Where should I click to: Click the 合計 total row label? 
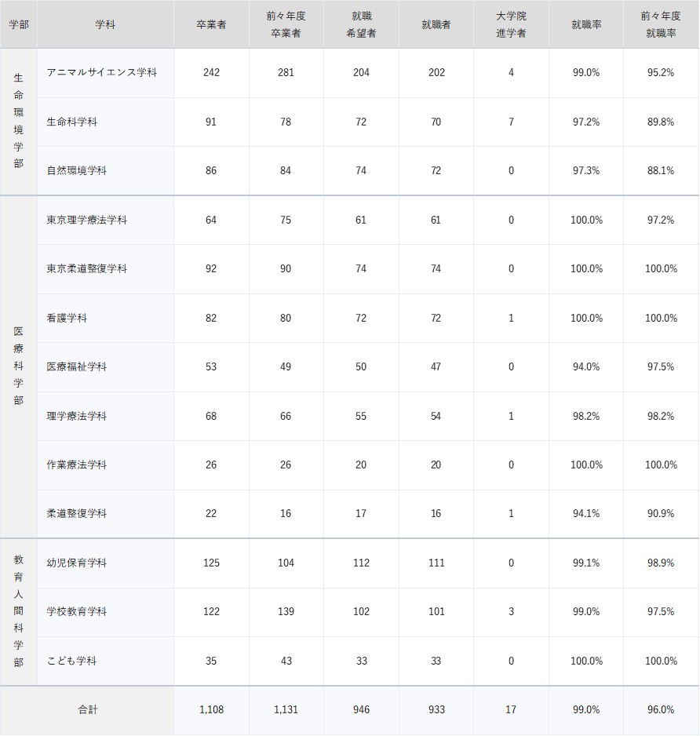coord(87,709)
